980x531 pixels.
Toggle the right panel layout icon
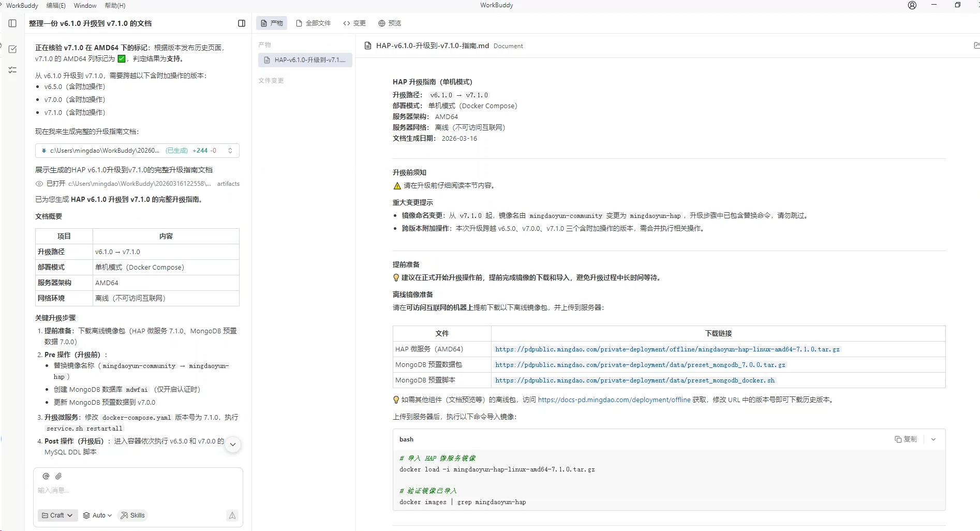point(242,23)
